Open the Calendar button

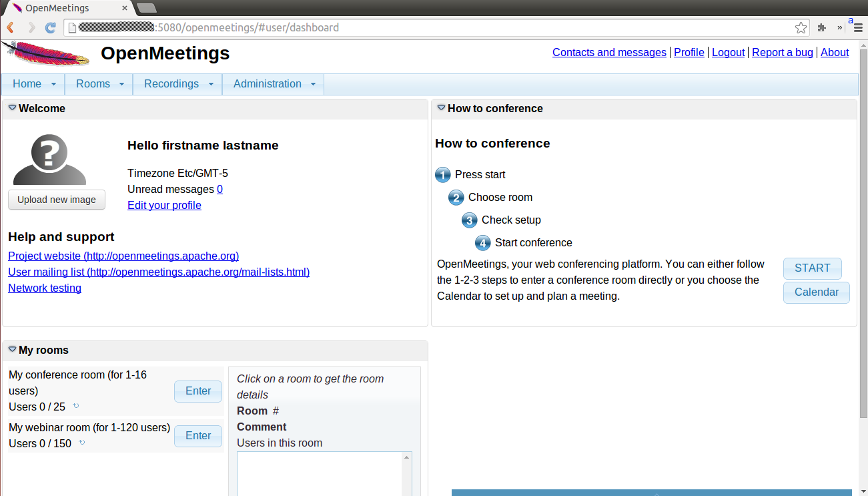coord(817,292)
